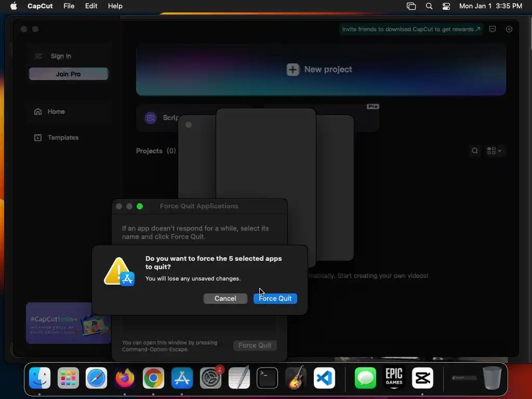The width and height of the screenshot is (532, 399).
Task: Open the Apple menu
Action: [14, 6]
